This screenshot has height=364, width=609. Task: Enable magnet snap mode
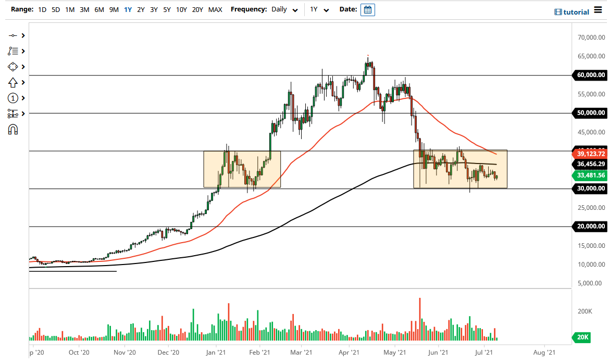pos(14,129)
